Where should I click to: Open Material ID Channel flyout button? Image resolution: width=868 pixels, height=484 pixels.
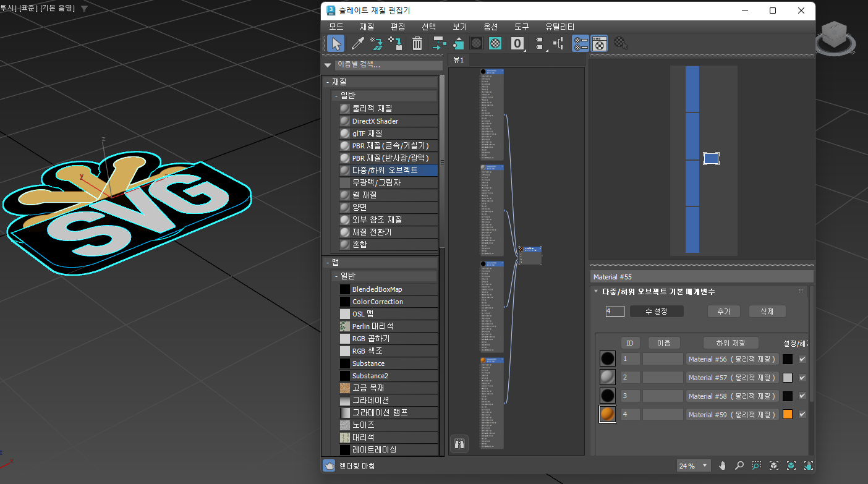[x=518, y=43]
